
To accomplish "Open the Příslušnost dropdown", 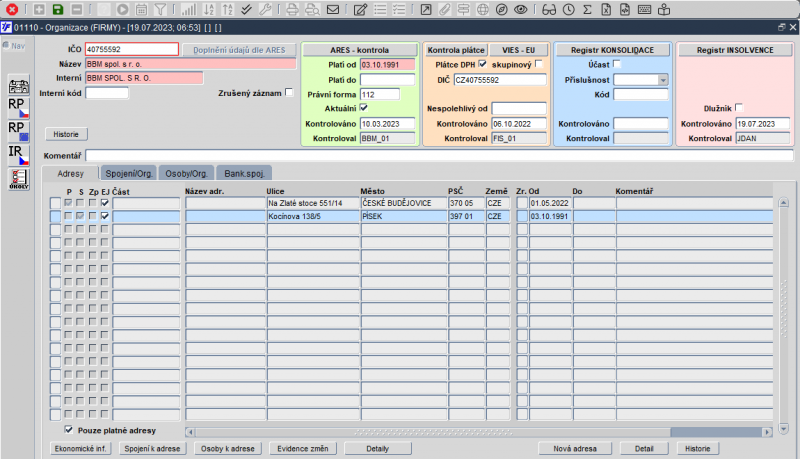I will (x=663, y=80).
